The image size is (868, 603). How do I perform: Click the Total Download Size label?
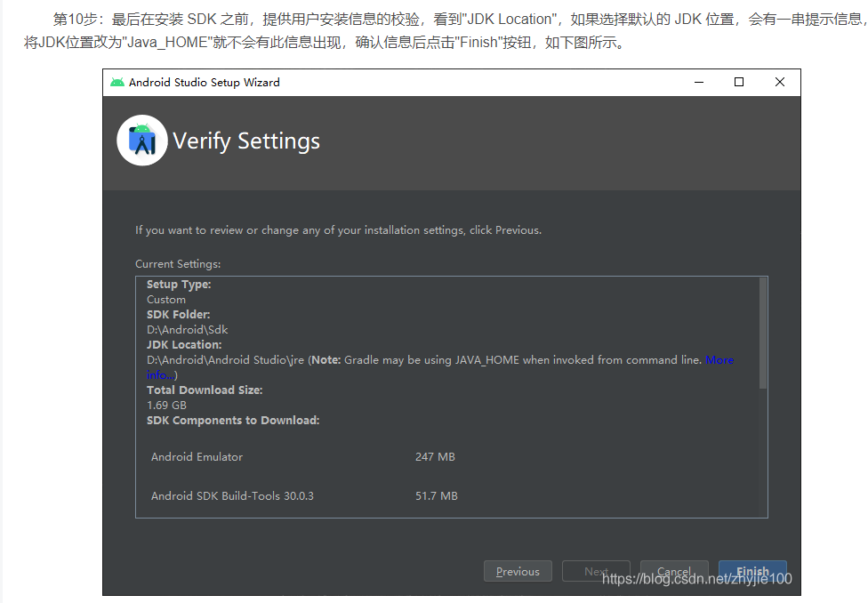point(205,390)
